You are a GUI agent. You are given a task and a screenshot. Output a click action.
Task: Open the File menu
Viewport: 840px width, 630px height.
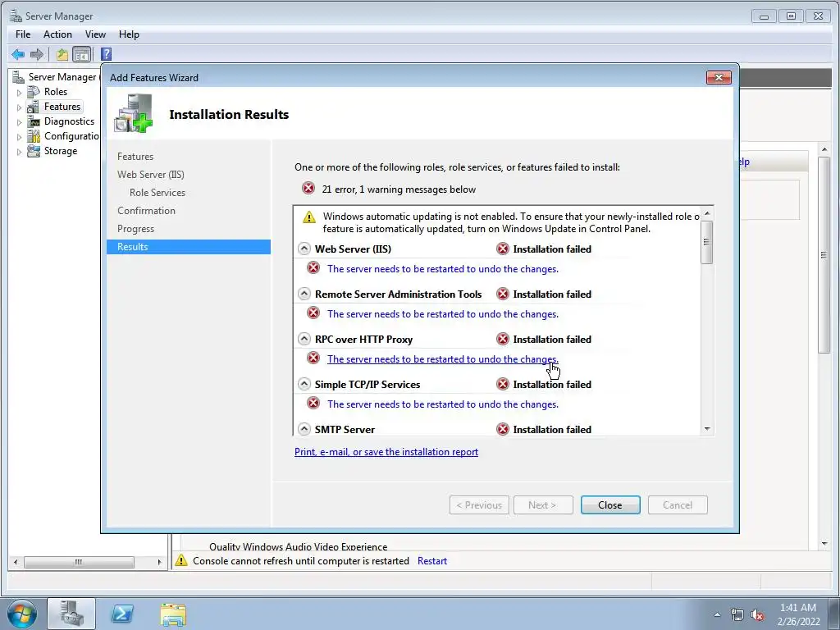23,34
